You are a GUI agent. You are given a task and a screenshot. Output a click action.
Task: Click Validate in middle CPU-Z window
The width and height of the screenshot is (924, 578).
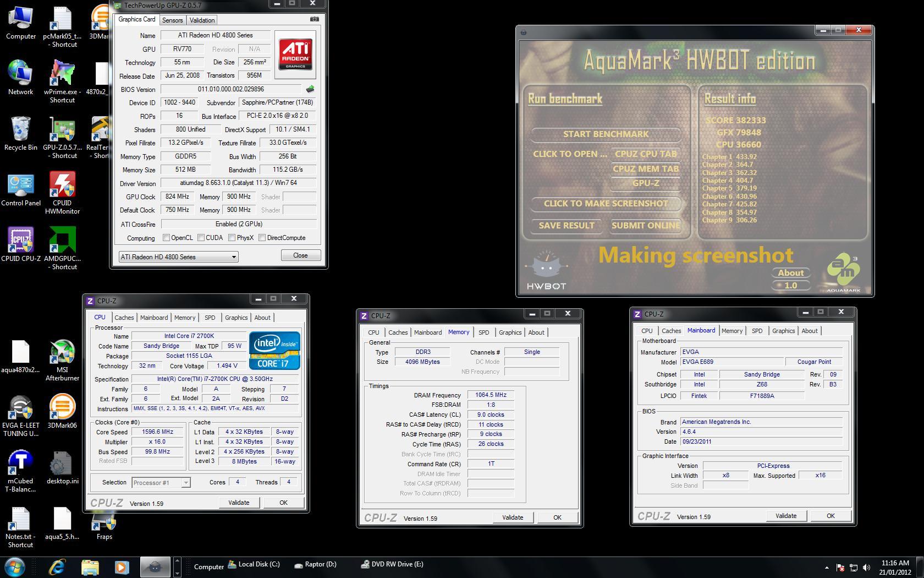[x=513, y=517]
